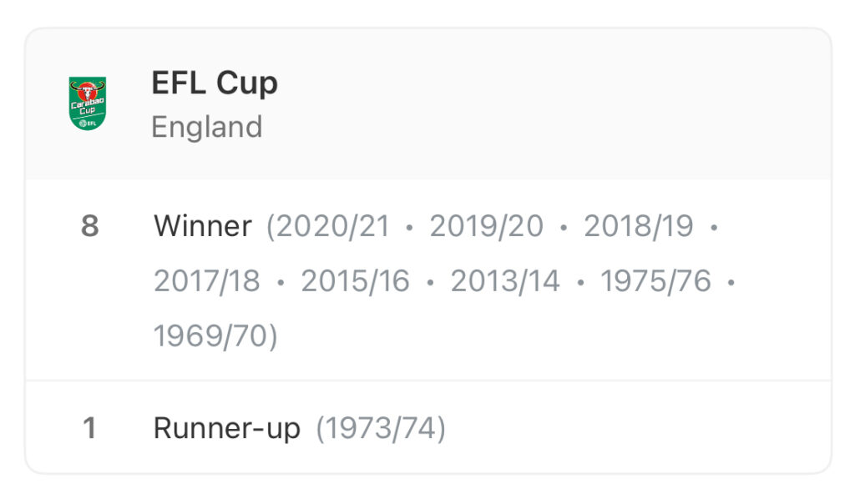Click the number 8 winner count
The image size is (855, 504).
click(89, 226)
